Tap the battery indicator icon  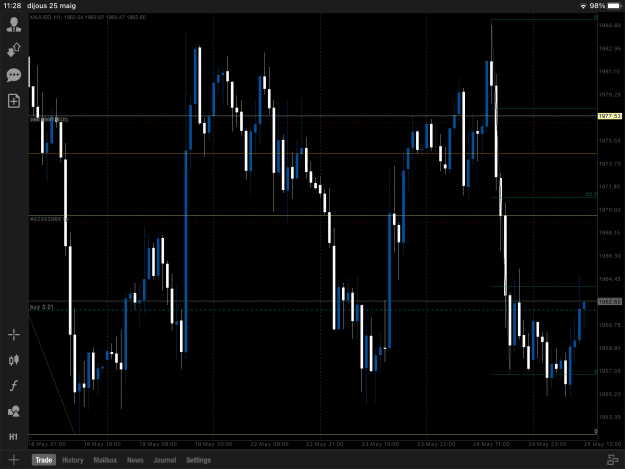614,6
